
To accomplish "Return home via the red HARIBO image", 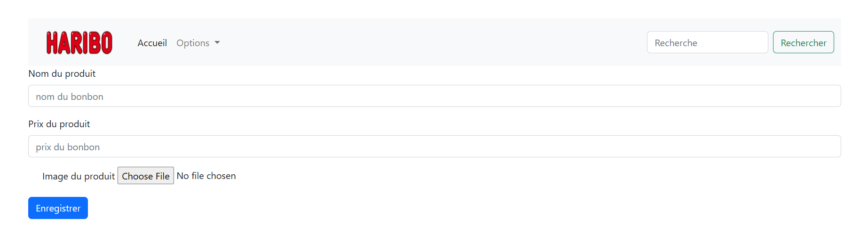I will pyautogui.click(x=79, y=42).
